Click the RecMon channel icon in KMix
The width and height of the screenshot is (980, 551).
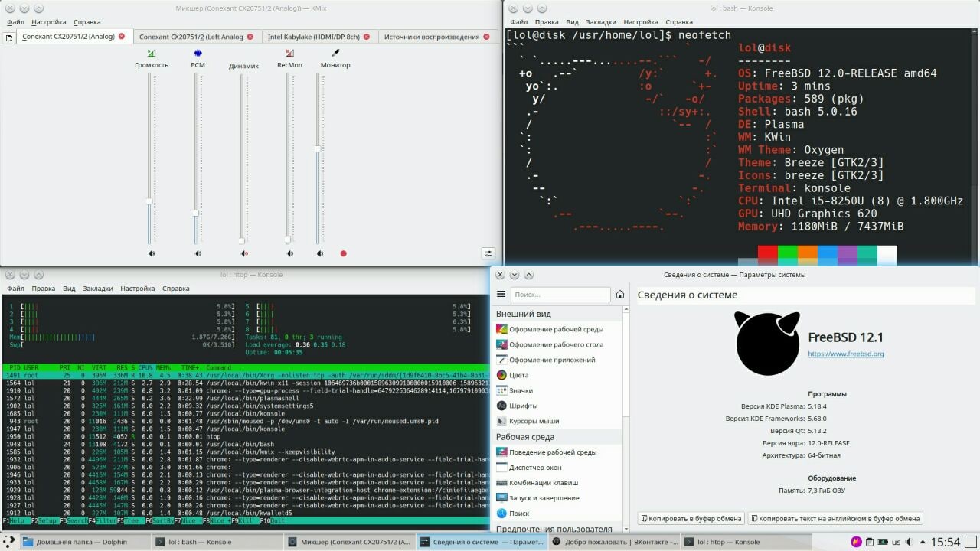click(x=289, y=53)
